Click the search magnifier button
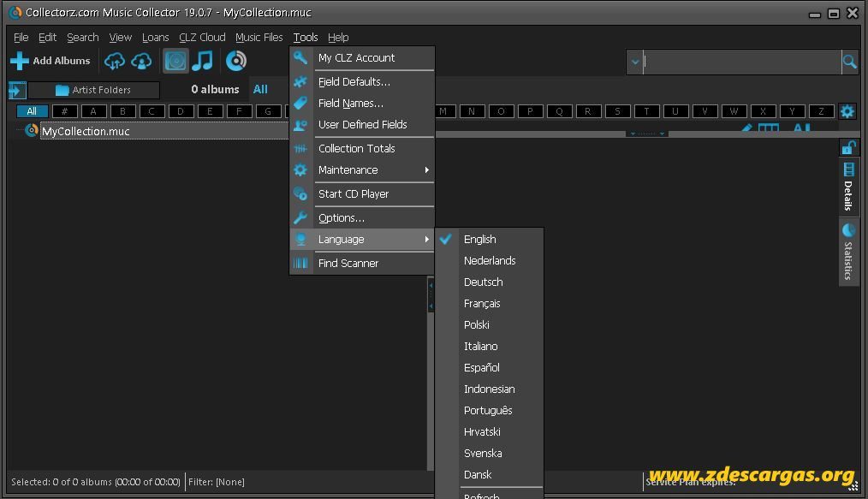The height and width of the screenshot is (499, 868). coord(849,62)
